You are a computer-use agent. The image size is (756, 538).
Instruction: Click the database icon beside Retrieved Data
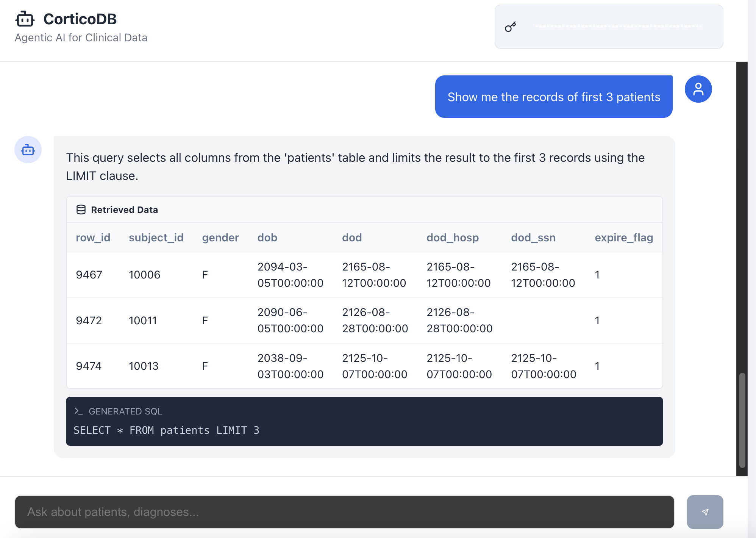coord(81,210)
